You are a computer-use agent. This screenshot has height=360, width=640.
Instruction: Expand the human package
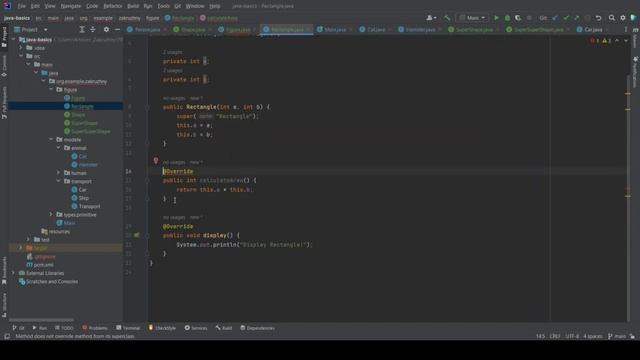[x=59, y=173]
